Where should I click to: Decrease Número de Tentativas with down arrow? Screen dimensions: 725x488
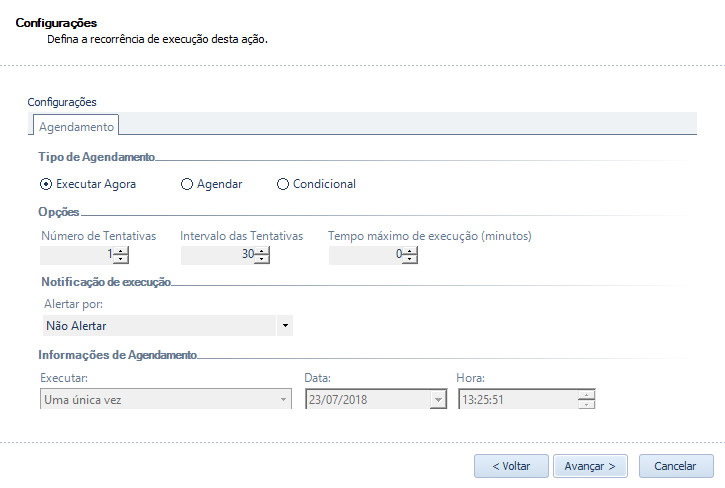click(x=121, y=258)
